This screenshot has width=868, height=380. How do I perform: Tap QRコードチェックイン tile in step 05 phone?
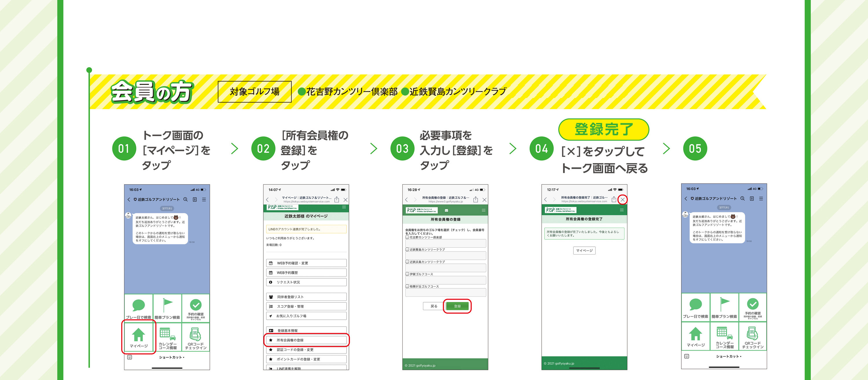753,336
